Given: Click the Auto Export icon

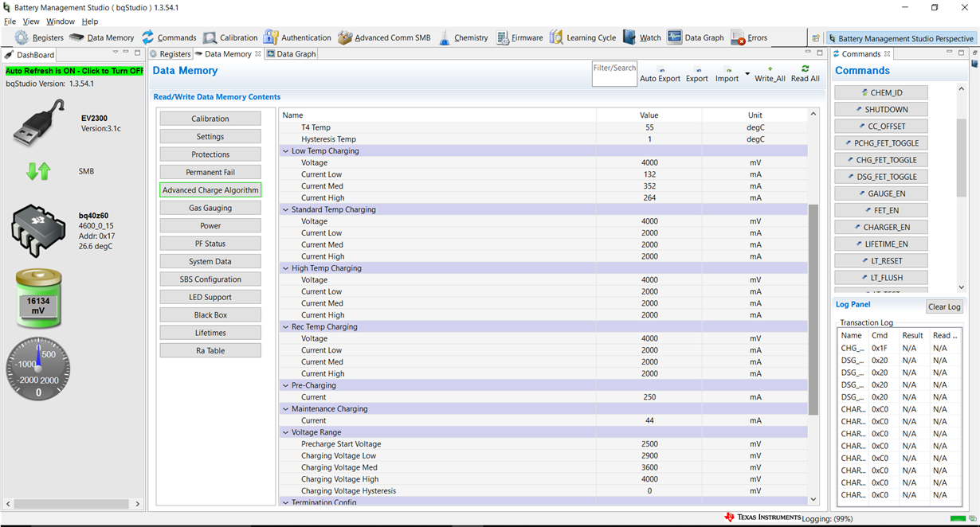Looking at the screenshot, I should (660, 69).
